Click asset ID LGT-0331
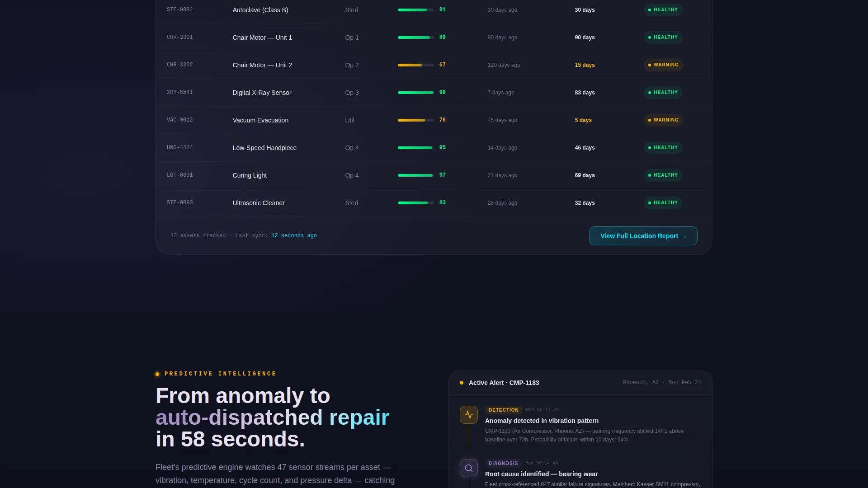 coord(180,175)
